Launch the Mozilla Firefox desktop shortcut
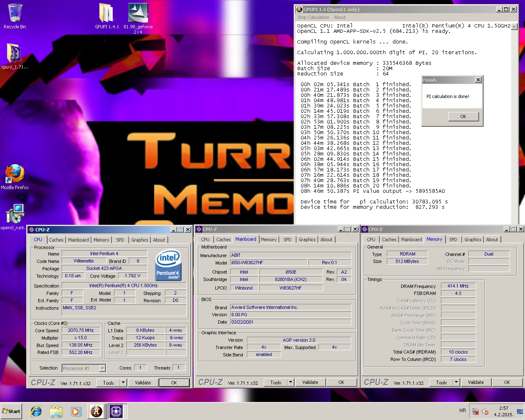This screenshot has width=525, height=420. click(x=15, y=177)
